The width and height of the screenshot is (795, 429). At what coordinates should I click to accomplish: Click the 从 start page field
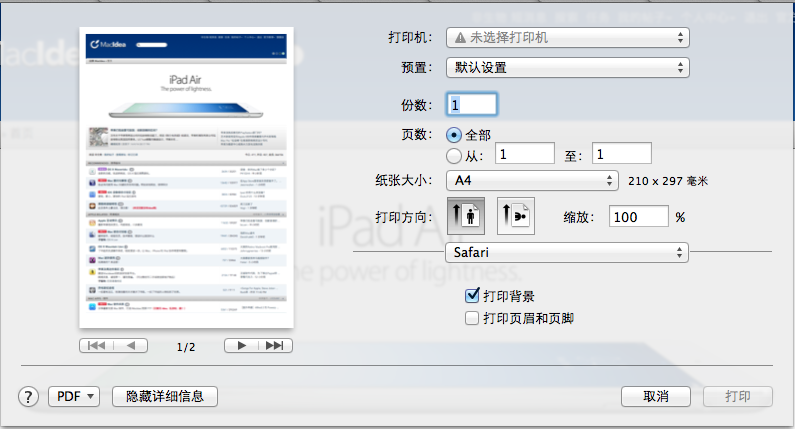(x=525, y=154)
